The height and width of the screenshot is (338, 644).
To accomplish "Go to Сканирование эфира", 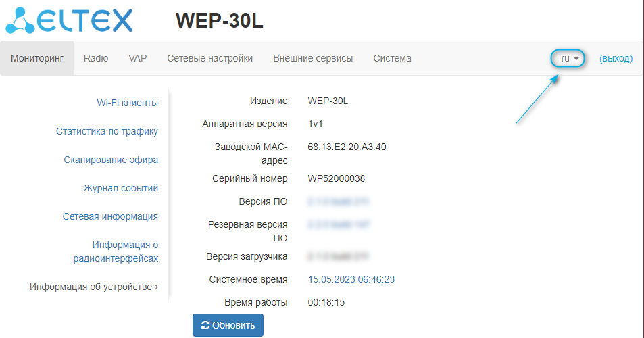I will pos(111,160).
